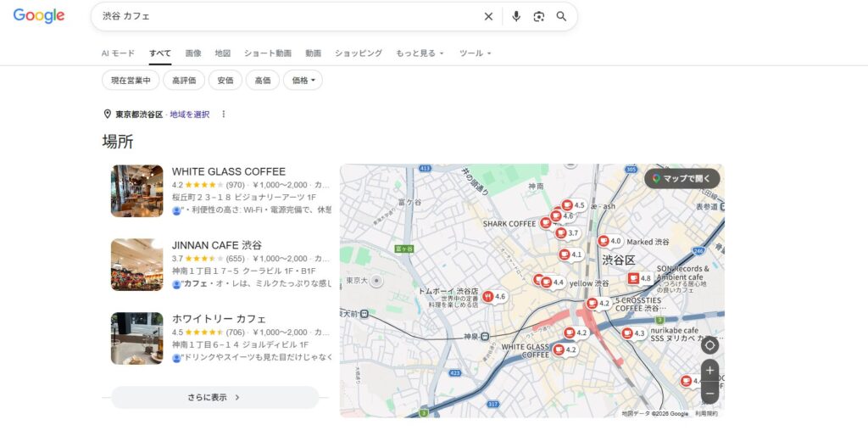Select the 4.2 marker beside WHITE GLASS COFFEE label
This screenshot has width=868, height=436.
565,349
